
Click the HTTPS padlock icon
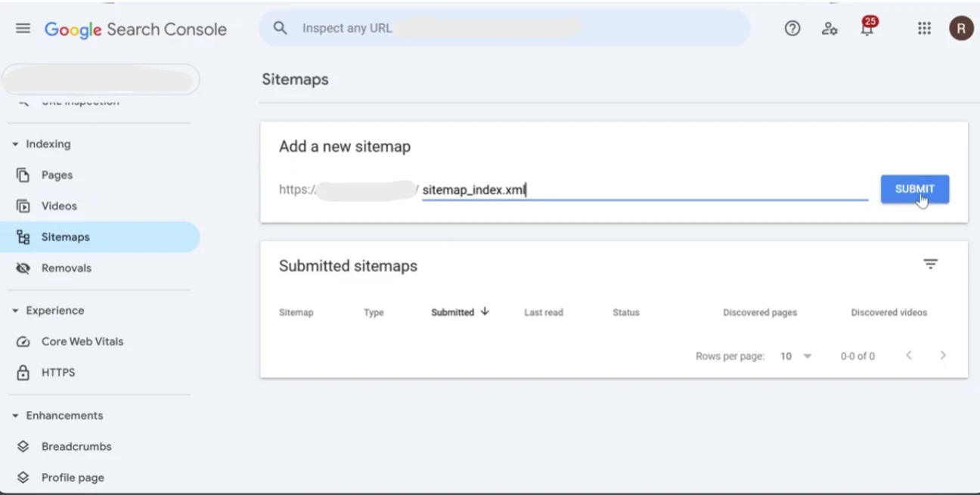tap(23, 373)
